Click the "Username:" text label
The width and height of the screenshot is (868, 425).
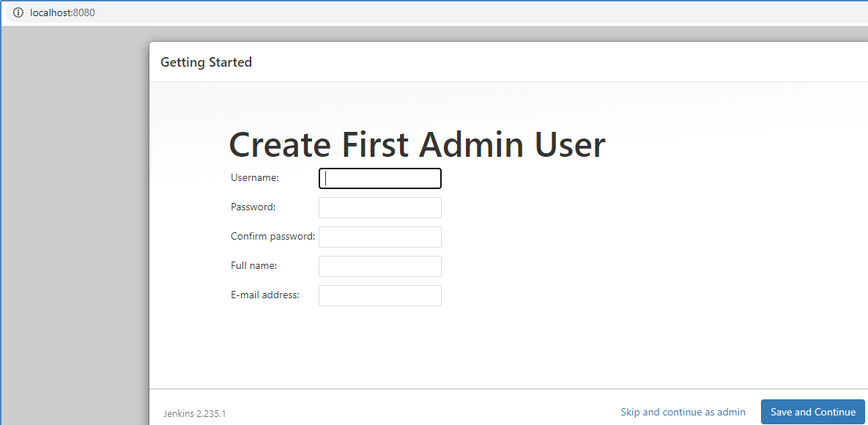tap(254, 177)
